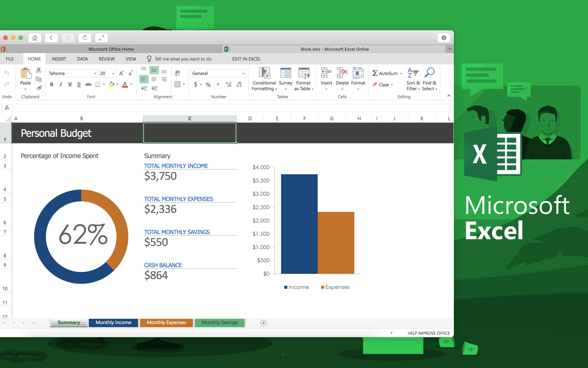588x368 pixels.
Task: Open the AutoSum dropdown arrow
Action: pos(401,74)
